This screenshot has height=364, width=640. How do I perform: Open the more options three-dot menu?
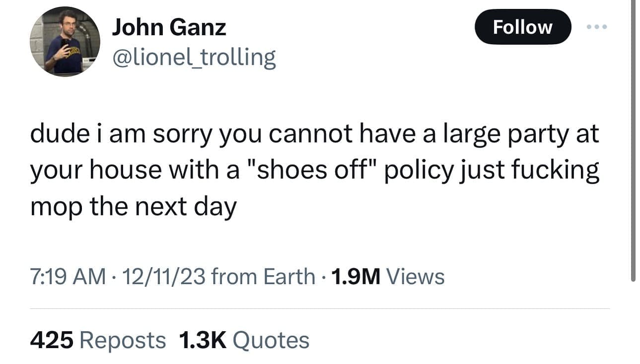click(596, 27)
